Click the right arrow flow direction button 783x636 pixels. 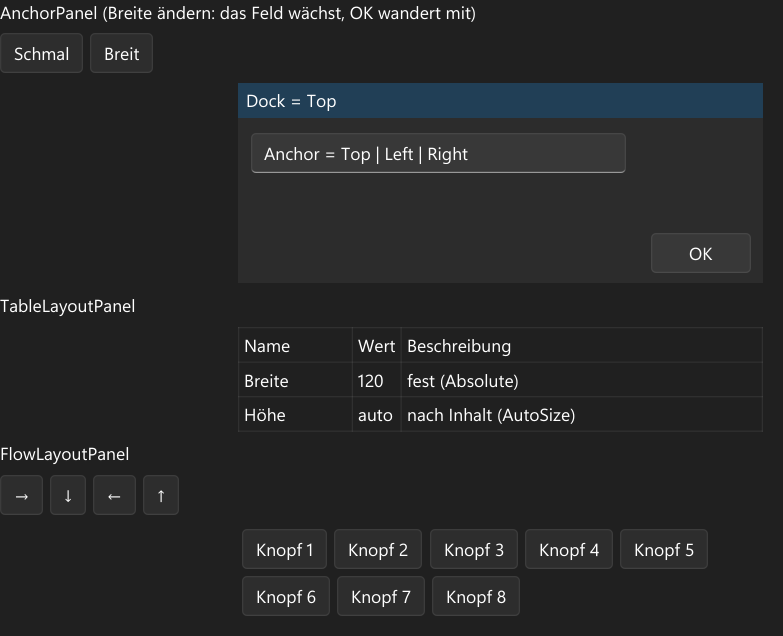21,495
